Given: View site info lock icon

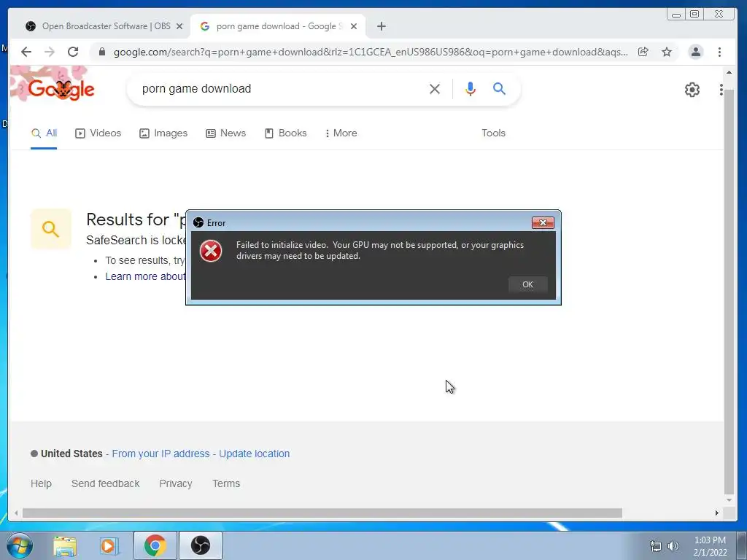Looking at the screenshot, I should [102, 52].
